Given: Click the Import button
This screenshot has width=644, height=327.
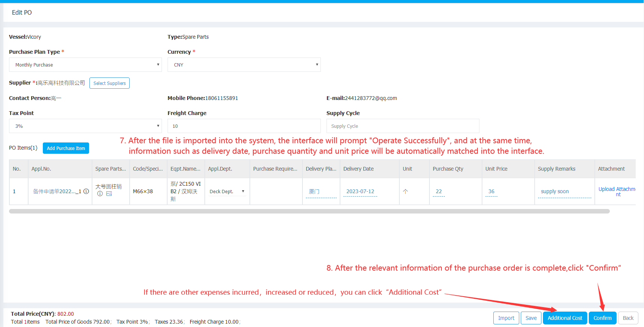Looking at the screenshot, I should (x=506, y=318).
